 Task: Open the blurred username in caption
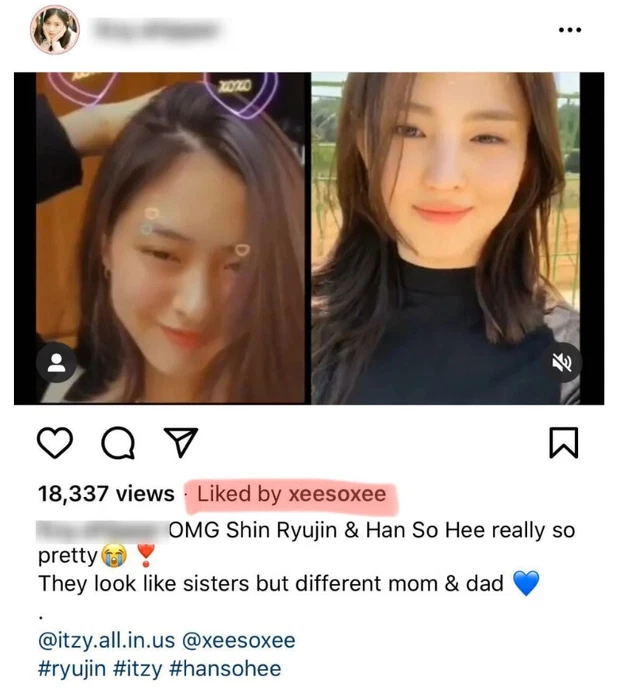click(x=102, y=530)
